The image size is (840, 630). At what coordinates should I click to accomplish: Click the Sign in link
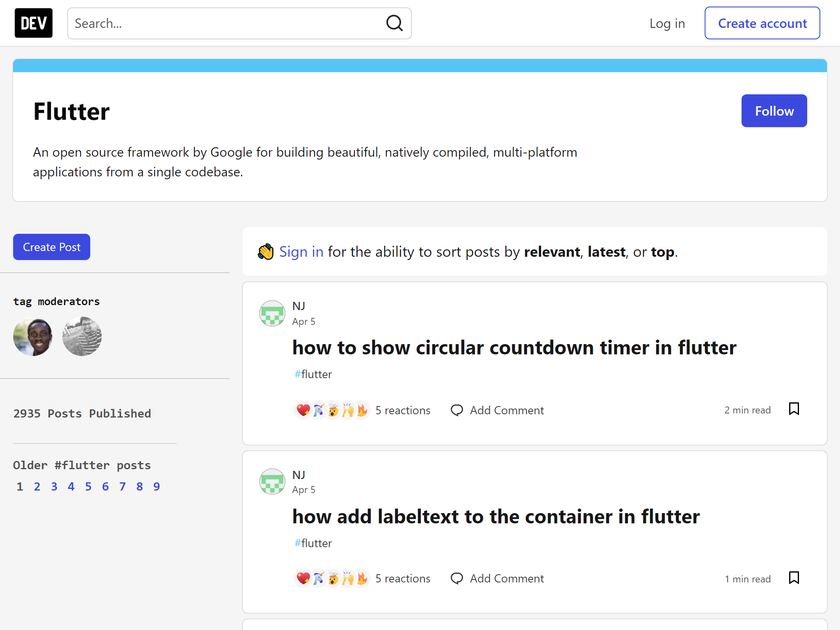[x=301, y=252]
